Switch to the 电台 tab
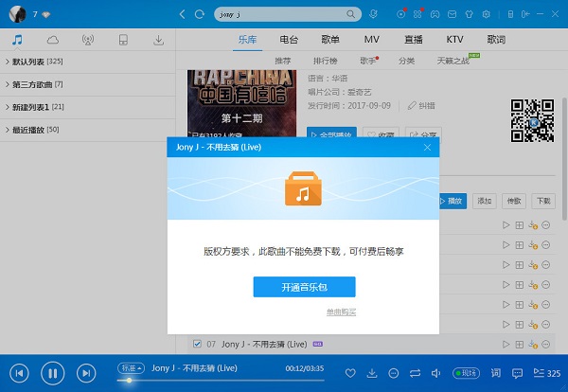 point(289,39)
